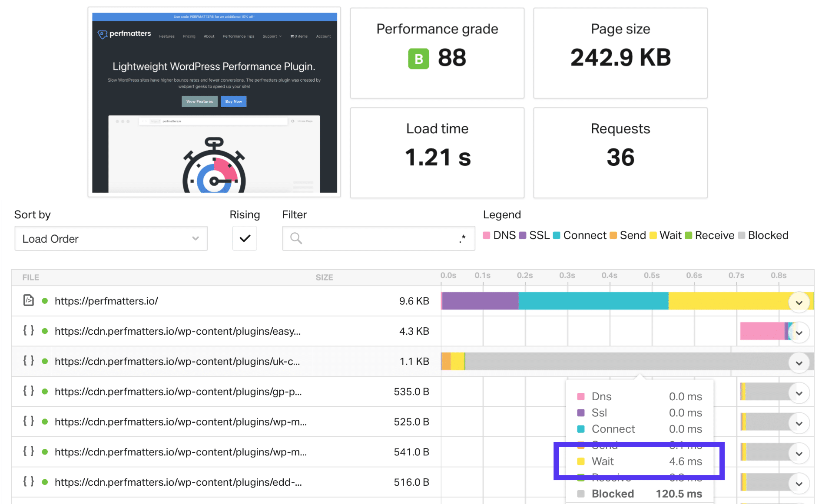Open the Support menu in the site navigation
The width and height of the screenshot is (822, 504).
tap(271, 36)
